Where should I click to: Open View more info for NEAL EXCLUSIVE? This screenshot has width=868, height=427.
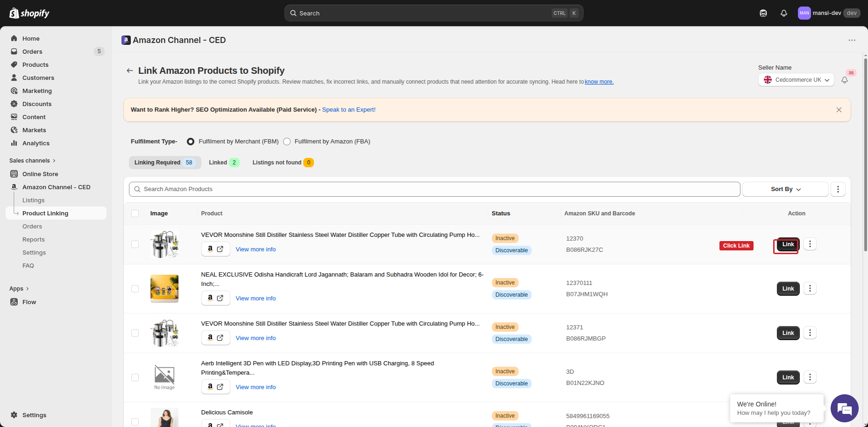coord(256,298)
